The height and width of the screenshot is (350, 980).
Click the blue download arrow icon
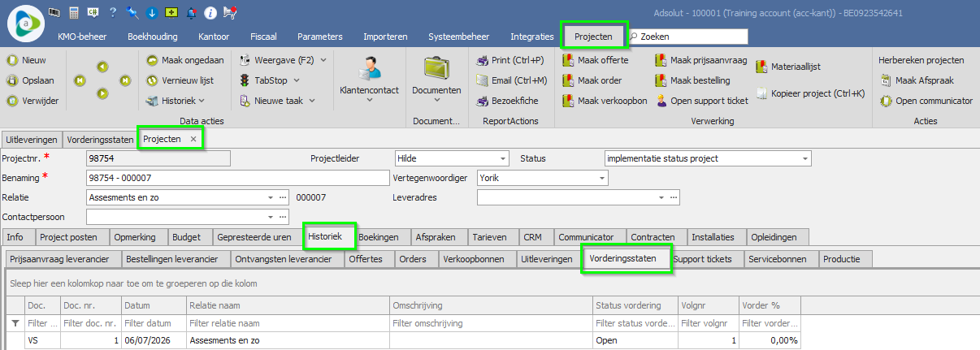click(152, 12)
